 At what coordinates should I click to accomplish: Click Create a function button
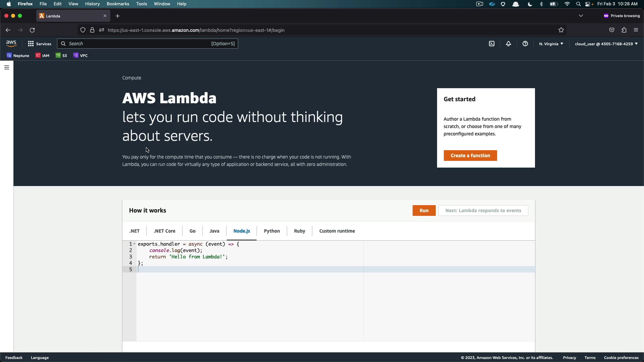click(470, 156)
